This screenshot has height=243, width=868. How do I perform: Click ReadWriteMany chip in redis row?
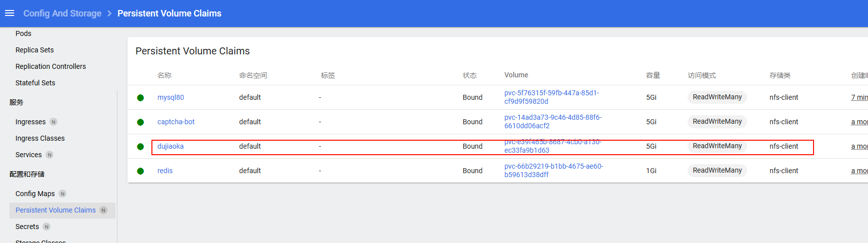[717, 170]
